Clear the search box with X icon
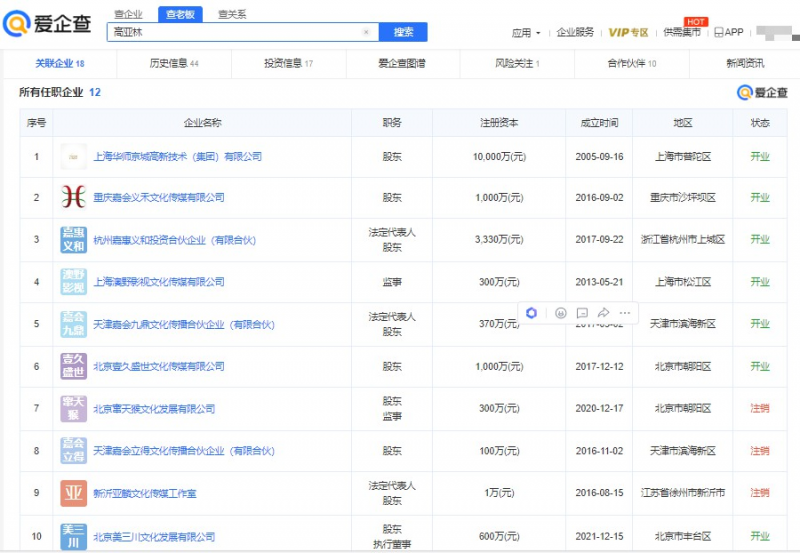The image size is (800, 553). pyautogui.click(x=366, y=32)
